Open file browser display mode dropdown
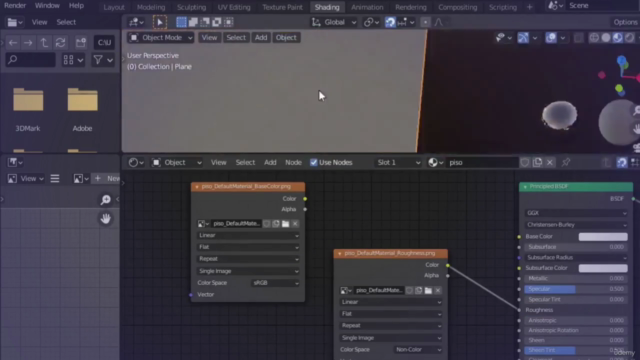The width and height of the screenshot is (640, 360). [x=73, y=60]
